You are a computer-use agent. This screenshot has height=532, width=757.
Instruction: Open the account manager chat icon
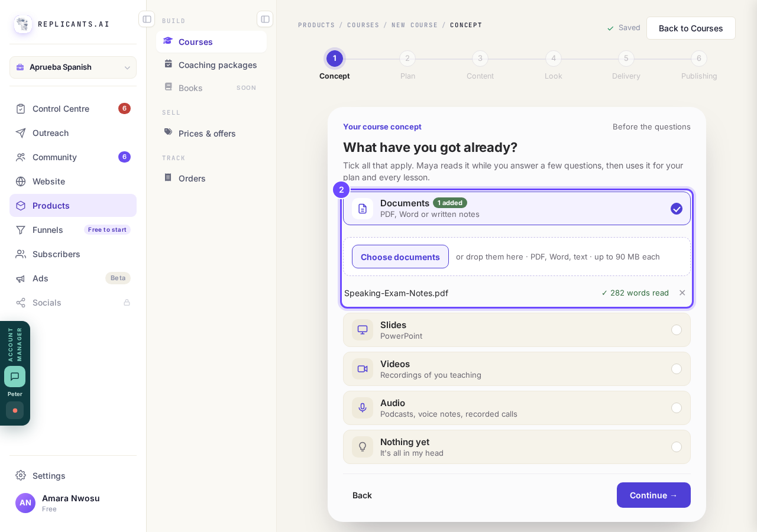[x=15, y=377]
